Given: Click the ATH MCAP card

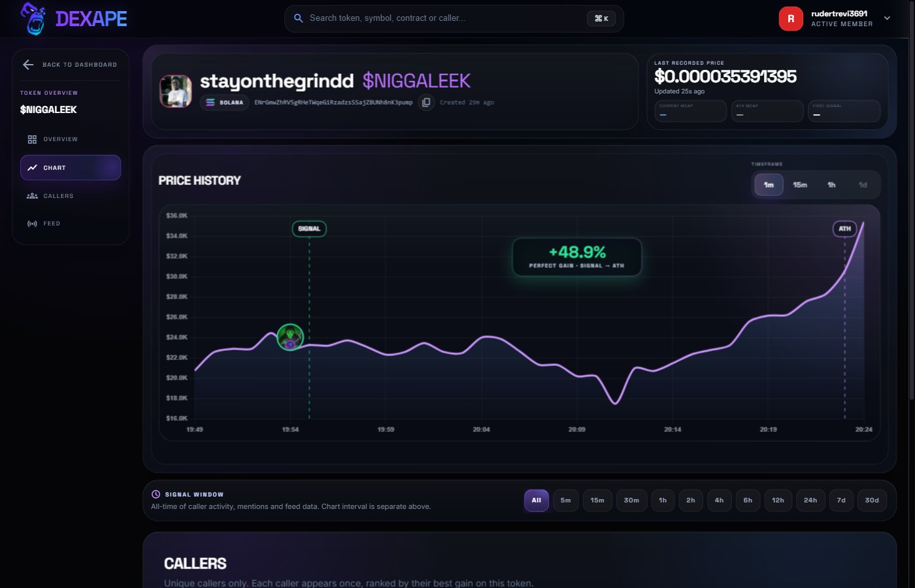Looking at the screenshot, I should 767,111.
